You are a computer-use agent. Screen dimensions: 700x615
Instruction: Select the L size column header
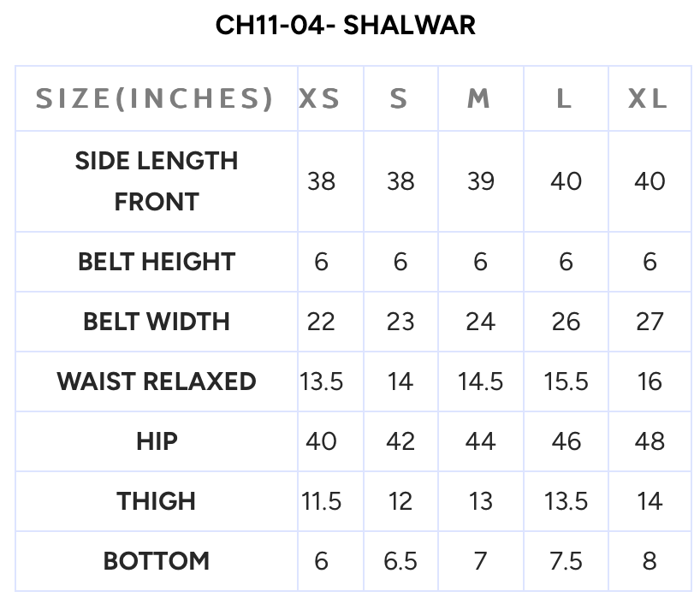pyautogui.click(x=564, y=99)
